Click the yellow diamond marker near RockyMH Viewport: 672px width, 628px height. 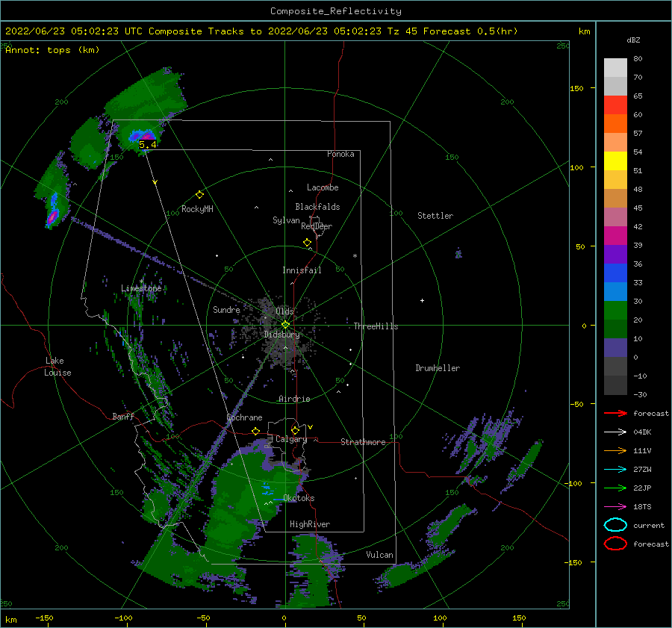pos(199,195)
